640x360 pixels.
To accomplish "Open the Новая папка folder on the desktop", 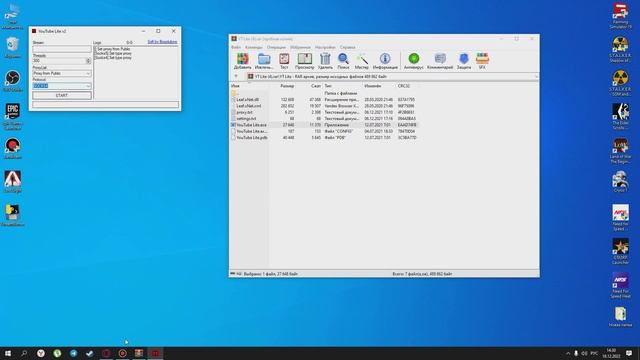I will click(x=620, y=317).
